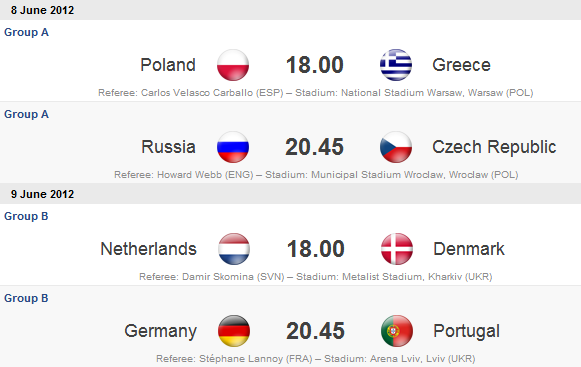
Task: Open the 20.45 Germany vs Portugal kickoff time
Action: tap(315, 331)
